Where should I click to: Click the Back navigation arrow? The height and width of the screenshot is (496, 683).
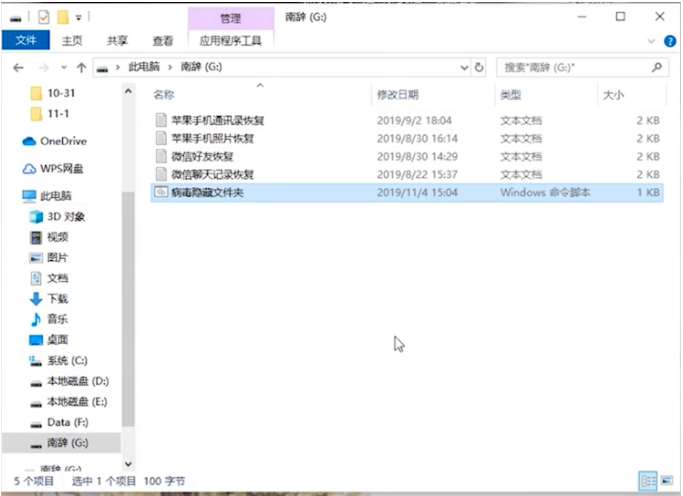pos(18,67)
